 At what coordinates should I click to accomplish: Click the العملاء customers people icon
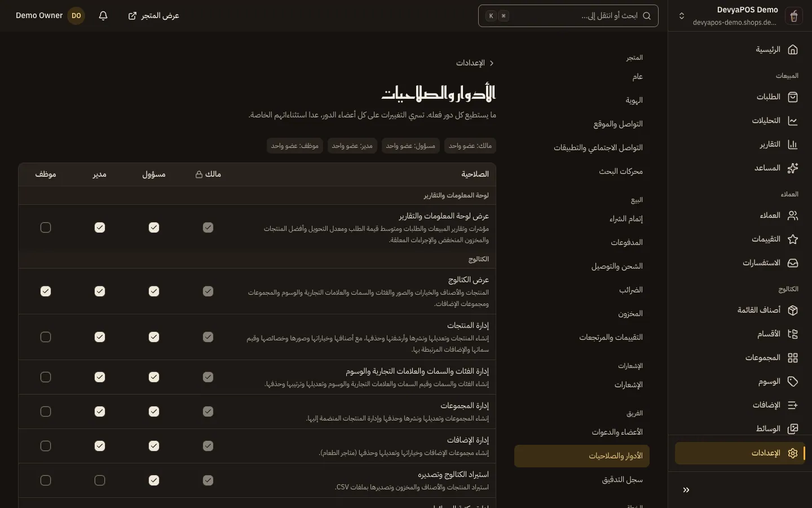click(x=793, y=216)
